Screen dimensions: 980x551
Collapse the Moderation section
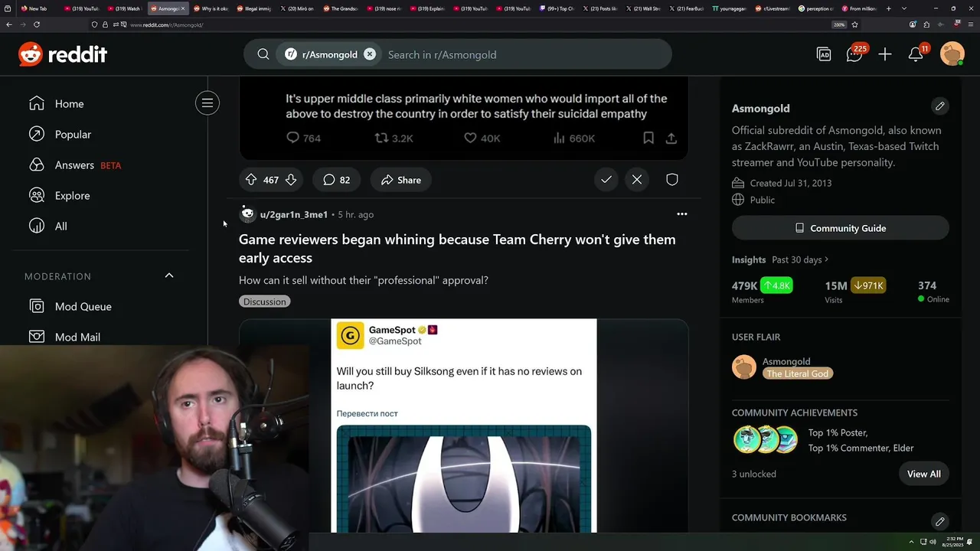[169, 275]
